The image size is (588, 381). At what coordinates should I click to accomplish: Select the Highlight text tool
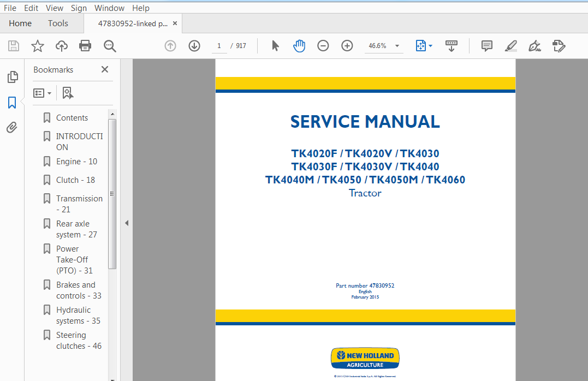[511, 46]
